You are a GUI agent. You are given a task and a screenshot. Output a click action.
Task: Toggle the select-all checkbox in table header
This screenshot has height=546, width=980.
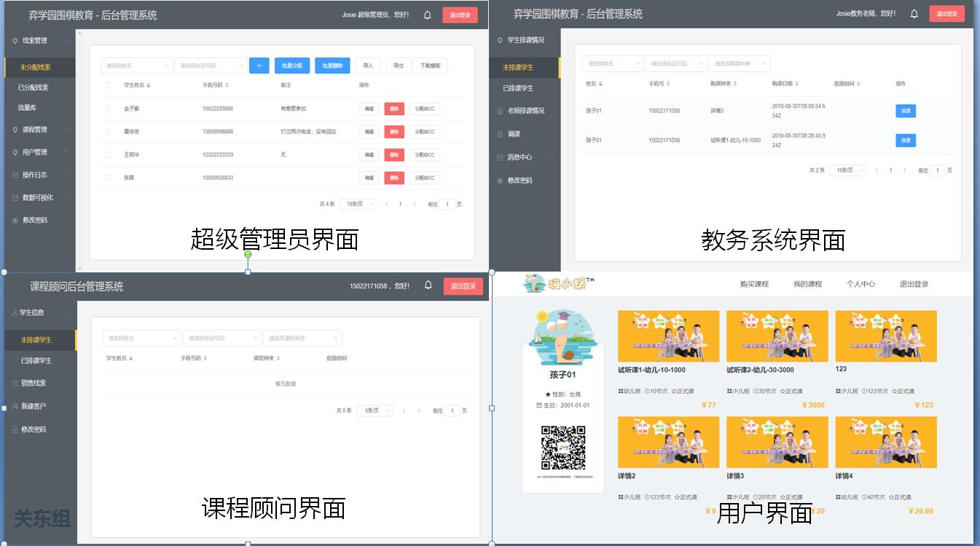[x=109, y=85]
